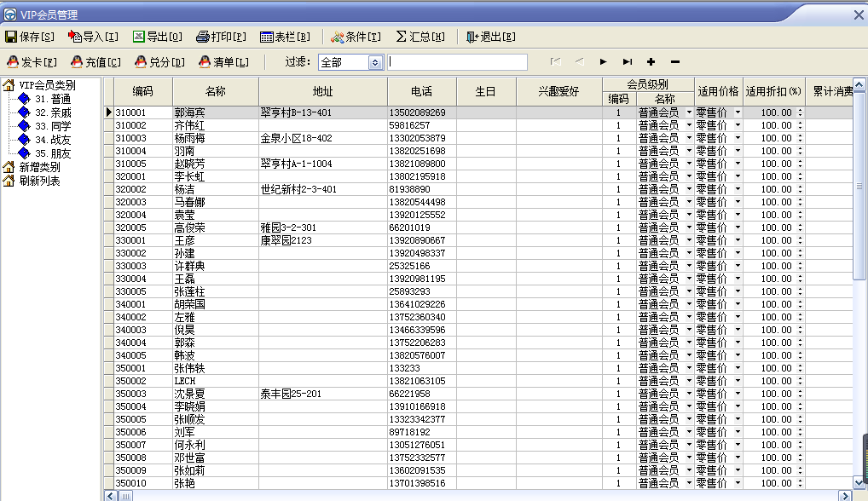Click 新增类别 to add a category
Image resolution: width=868 pixels, height=501 pixels.
pos(39,167)
